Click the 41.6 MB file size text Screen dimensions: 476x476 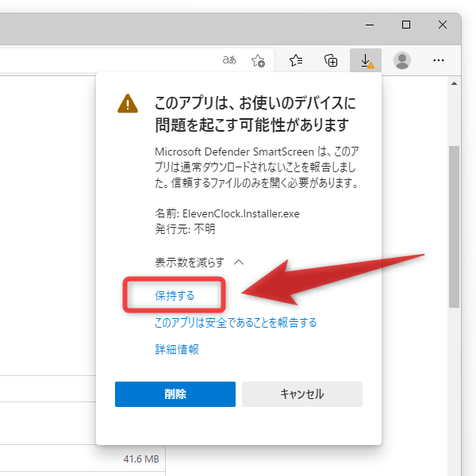[x=141, y=459]
